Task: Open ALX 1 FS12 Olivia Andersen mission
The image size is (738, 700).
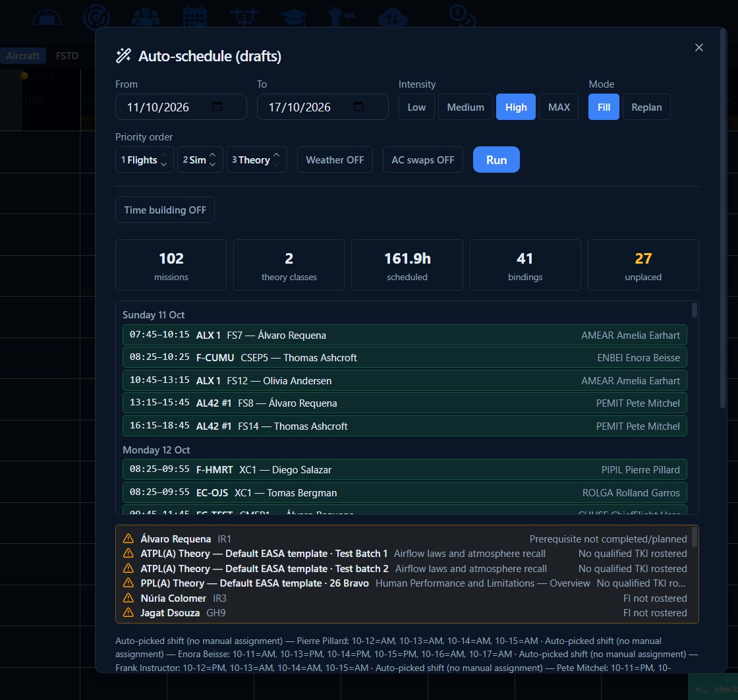Action: 405,380
